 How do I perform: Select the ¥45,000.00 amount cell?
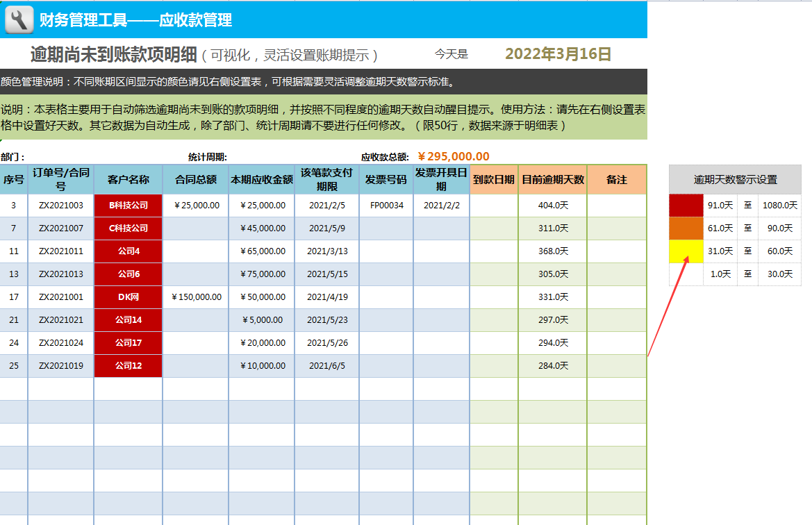tap(261, 228)
